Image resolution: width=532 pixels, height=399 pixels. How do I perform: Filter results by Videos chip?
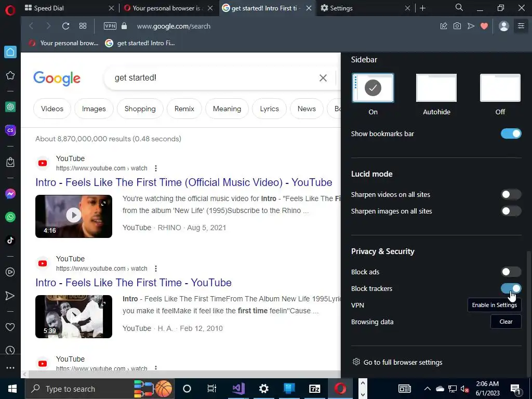52,109
